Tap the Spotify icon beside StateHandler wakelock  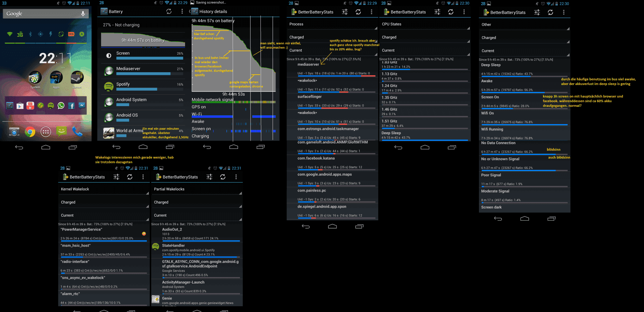pyautogui.click(x=156, y=247)
